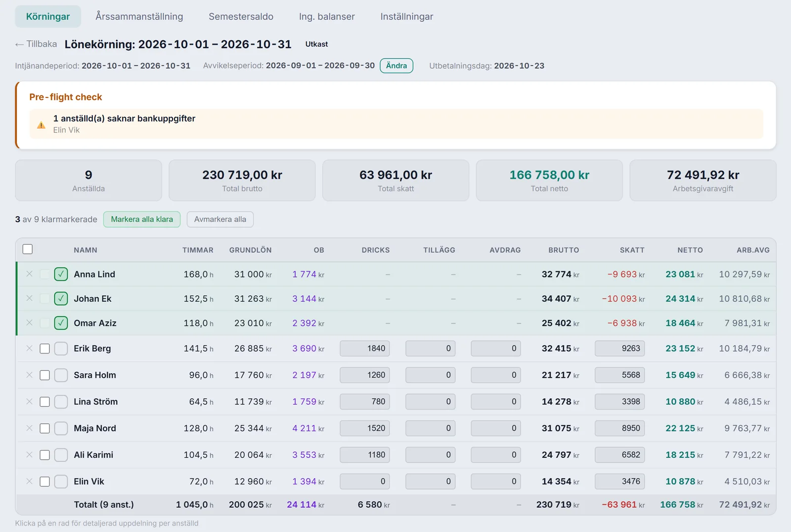
Task: Remove Sara Holm with the X icon
Action: tap(29, 375)
